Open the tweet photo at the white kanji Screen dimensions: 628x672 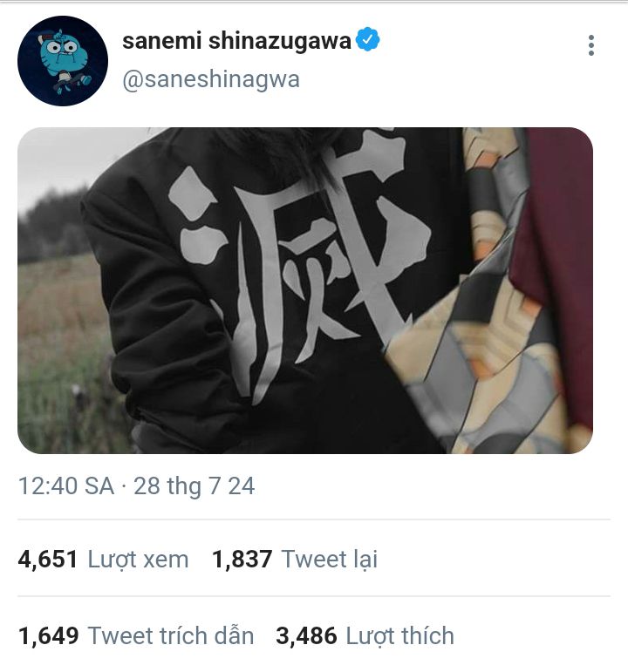(x=305, y=270)
